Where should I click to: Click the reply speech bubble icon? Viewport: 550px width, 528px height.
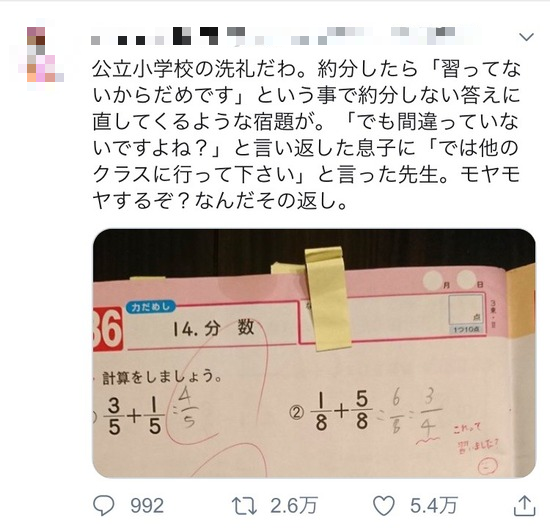point(103,506)
